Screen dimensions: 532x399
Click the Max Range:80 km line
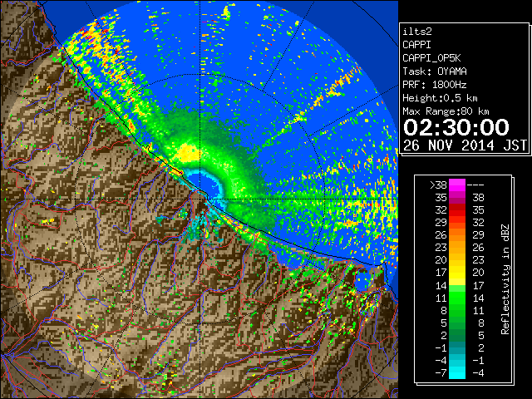(446, 111)
